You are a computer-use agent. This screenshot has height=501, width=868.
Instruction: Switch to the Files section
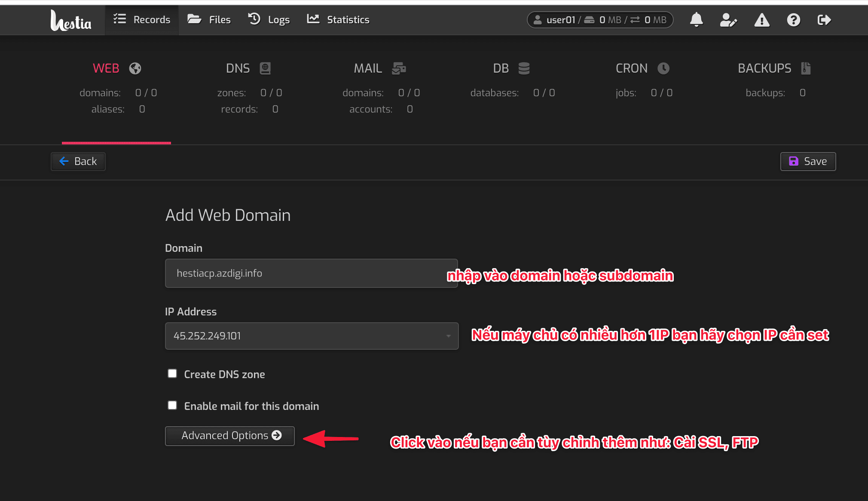tap(209, 19)
